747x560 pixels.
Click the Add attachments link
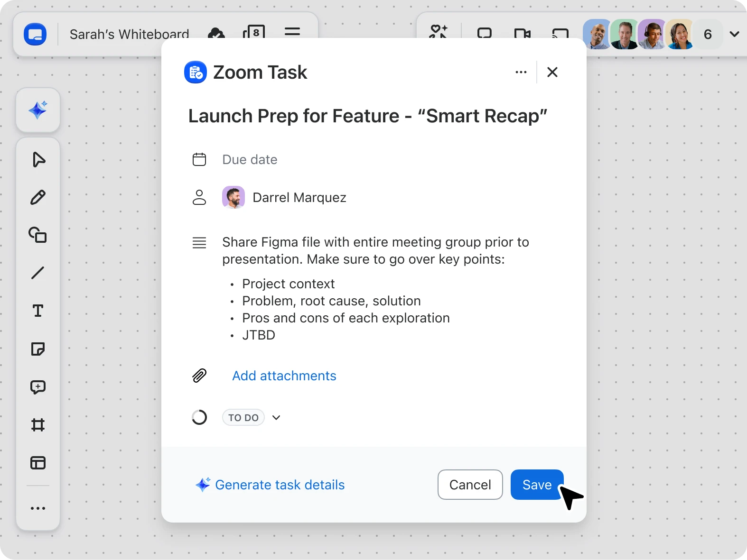(284, 376)
